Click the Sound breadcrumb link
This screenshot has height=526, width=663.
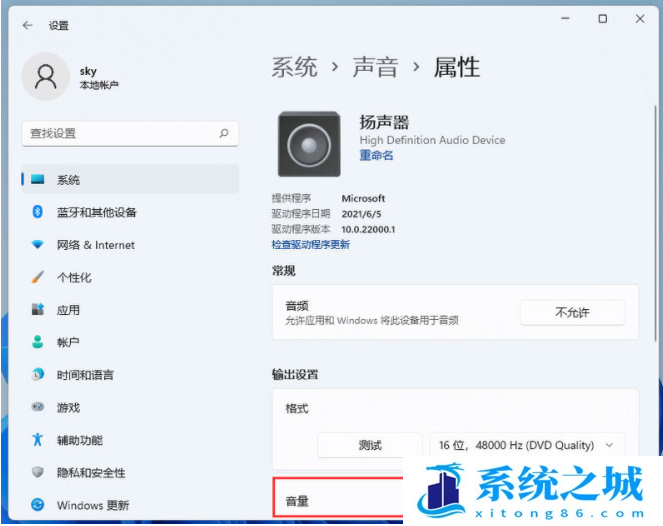coord(375,68)
